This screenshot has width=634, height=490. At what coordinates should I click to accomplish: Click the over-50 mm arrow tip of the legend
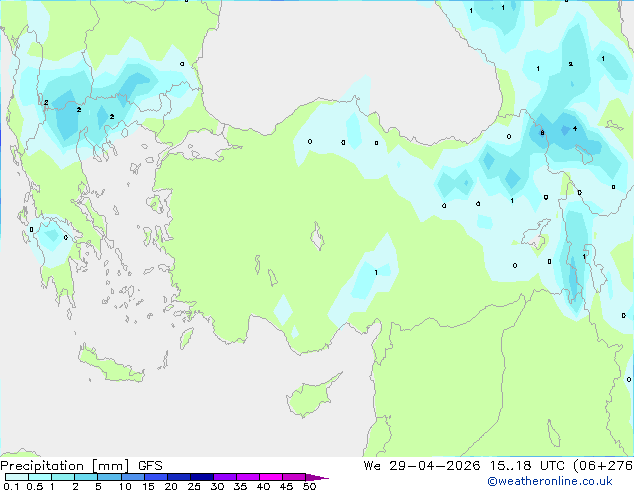pos(317,477)
